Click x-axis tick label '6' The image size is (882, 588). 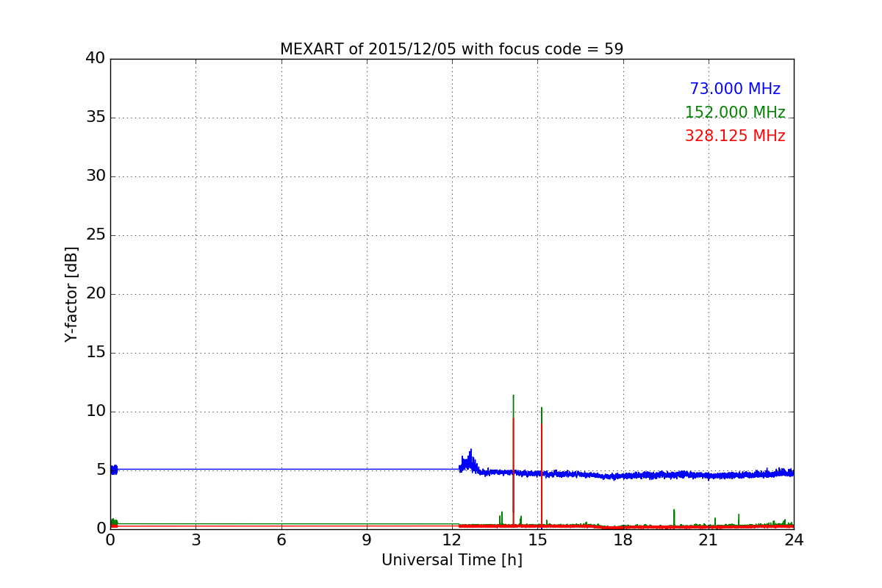tap(282, 540)
